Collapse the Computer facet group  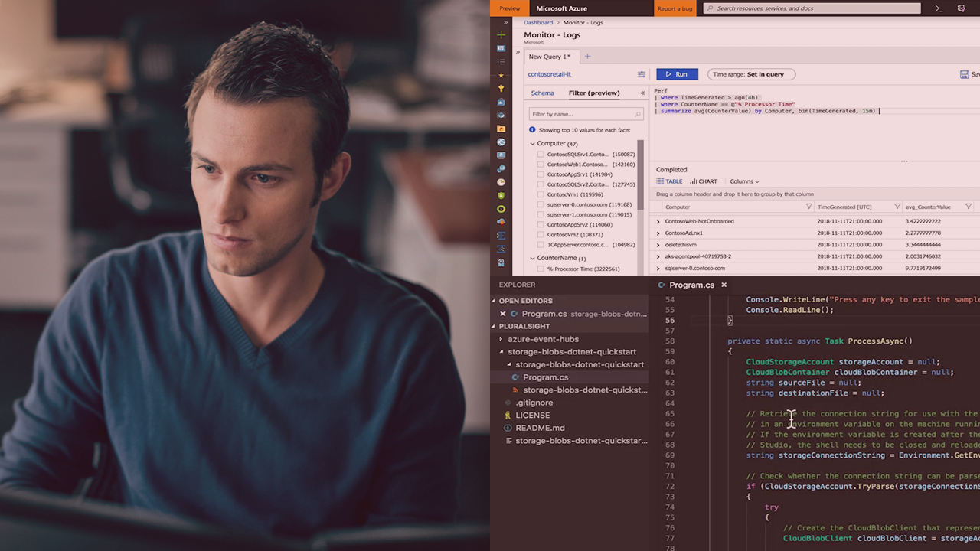tap(533, 144)
